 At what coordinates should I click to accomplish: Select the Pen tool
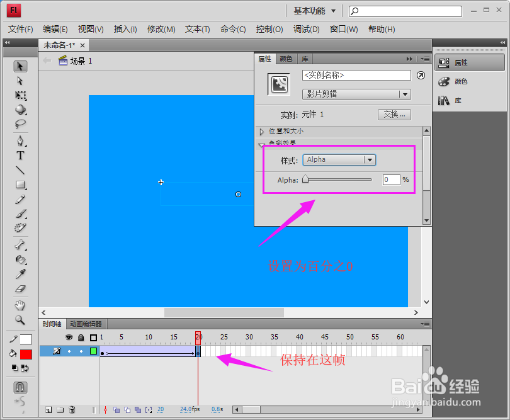click(20, 141)
